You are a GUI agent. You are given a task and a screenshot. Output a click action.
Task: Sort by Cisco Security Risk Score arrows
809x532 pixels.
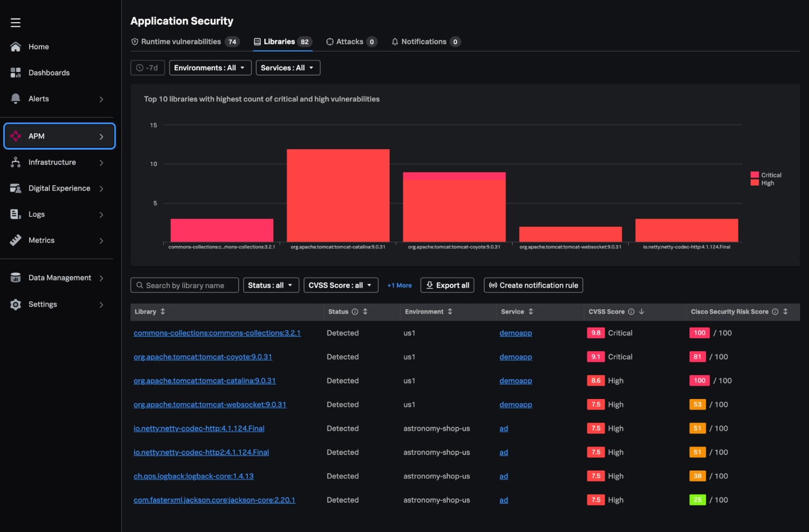[x=785, y=311]
